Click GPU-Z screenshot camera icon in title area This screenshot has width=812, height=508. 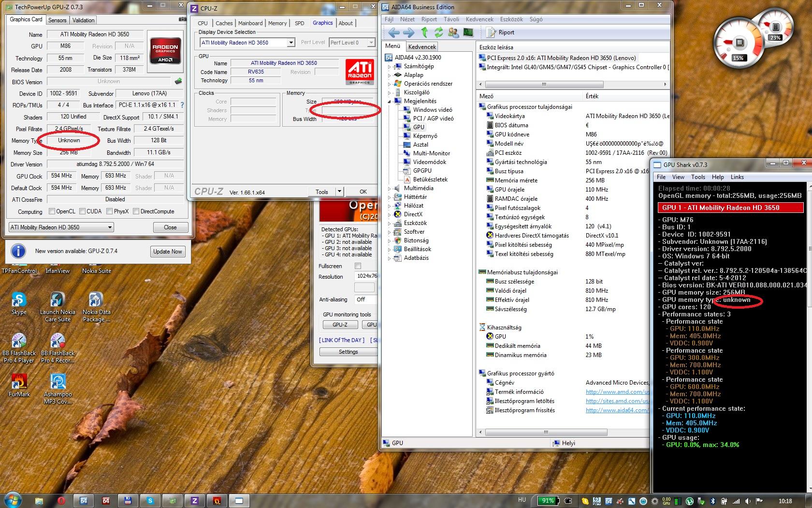182,19
